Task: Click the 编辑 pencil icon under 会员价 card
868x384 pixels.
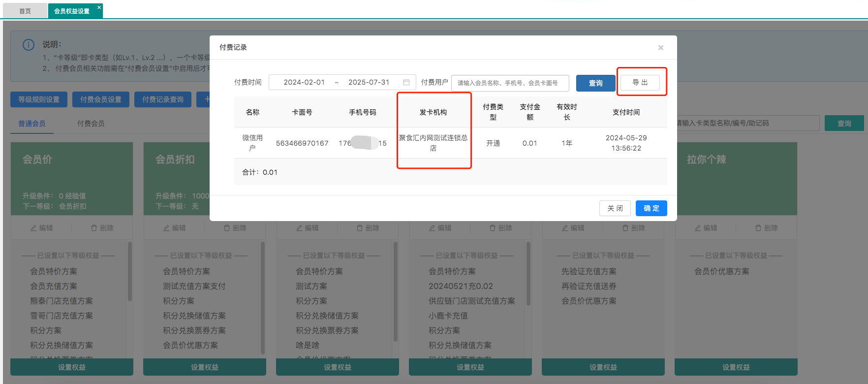Action: coord(33,228)
